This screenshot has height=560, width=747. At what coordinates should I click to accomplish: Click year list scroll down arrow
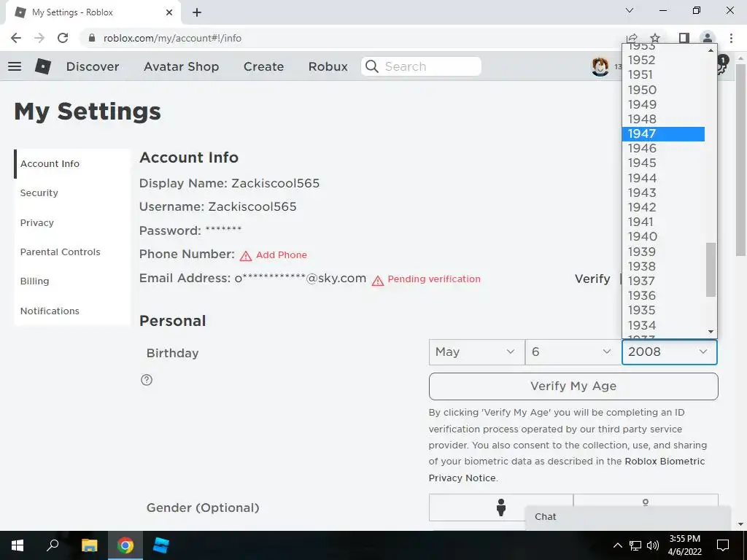711,332
